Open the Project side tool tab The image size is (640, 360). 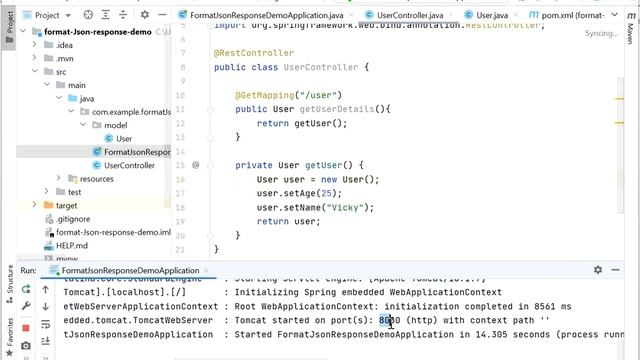click(9, 27)
